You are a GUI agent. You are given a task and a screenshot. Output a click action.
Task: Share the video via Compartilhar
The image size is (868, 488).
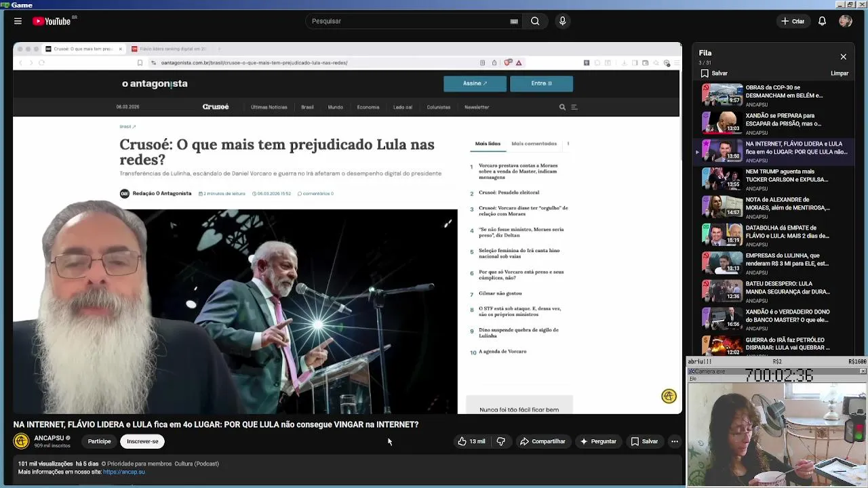point(542,441)
